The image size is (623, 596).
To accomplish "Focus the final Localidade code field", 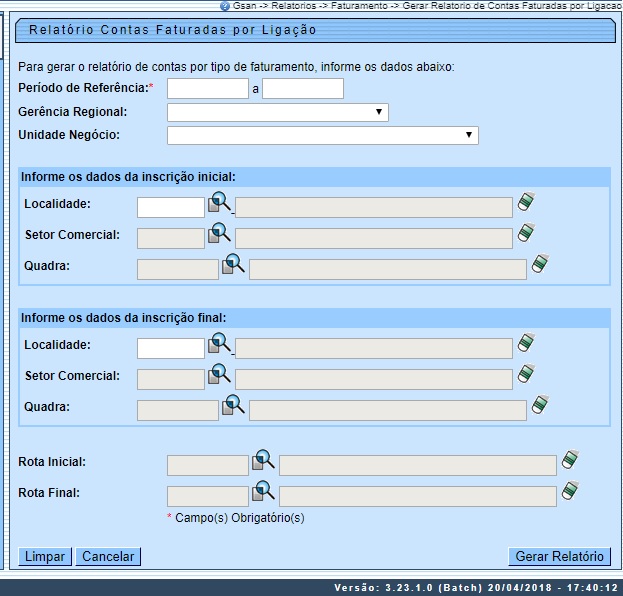I will pos(171,348).
